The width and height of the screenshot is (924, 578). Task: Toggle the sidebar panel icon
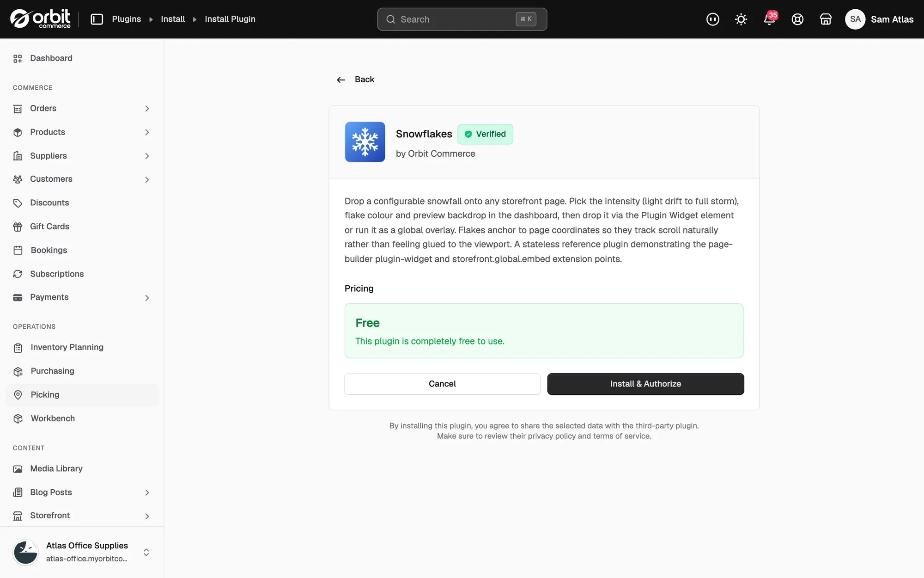click(97, 19)
